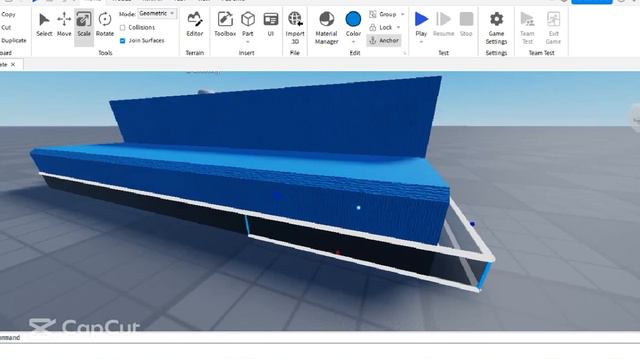Screen dimensions: 640x360
Task: Group the selected parts
Action: tap(383, 14)
